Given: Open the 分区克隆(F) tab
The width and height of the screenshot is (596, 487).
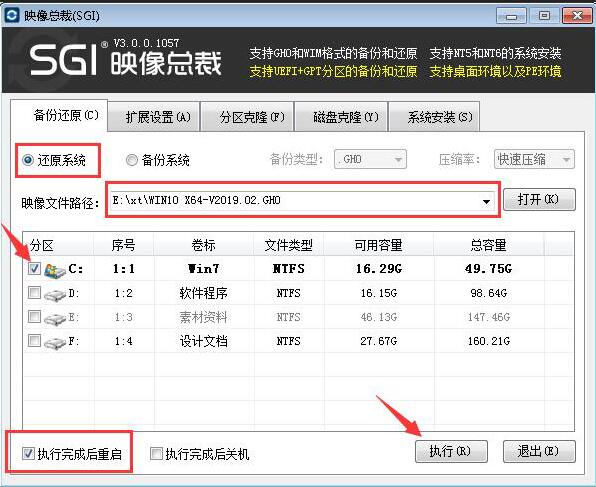Looking at the screenshot, I should (247, 117).
